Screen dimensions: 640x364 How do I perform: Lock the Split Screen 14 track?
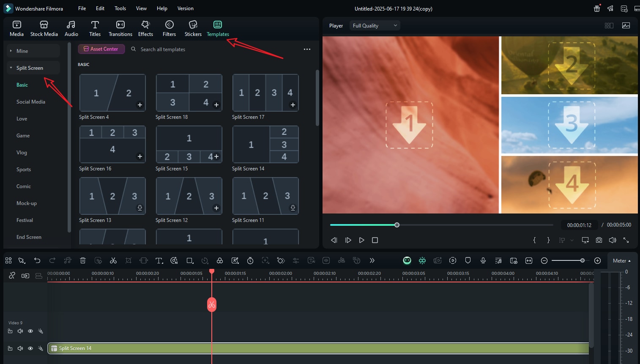pyautogui.click(x=10, y=348)
